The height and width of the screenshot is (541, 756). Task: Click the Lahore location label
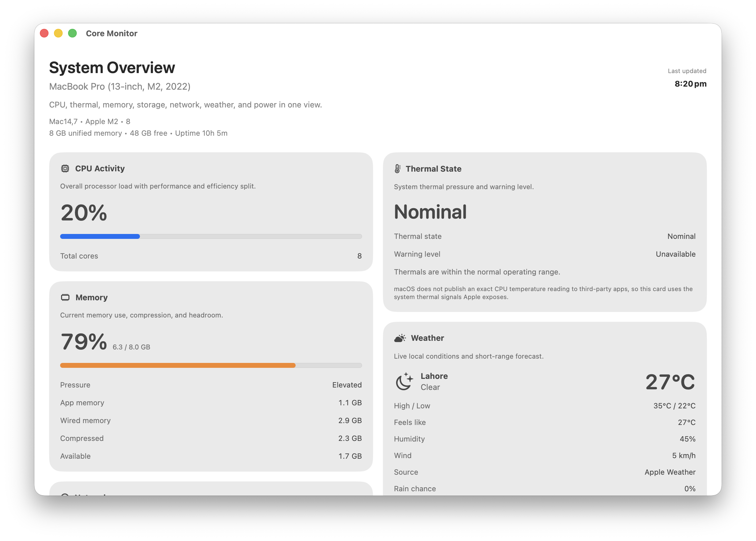coord(434,376)
